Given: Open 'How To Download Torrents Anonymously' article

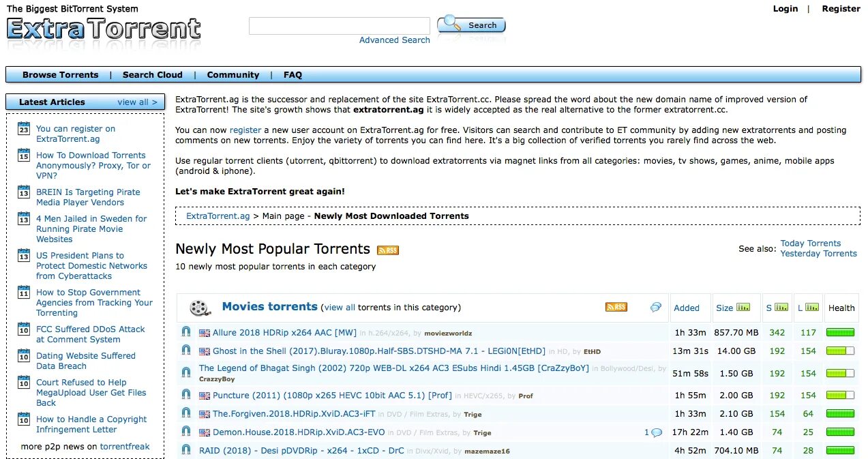Looking at the screenshot, I should [93, 165].
